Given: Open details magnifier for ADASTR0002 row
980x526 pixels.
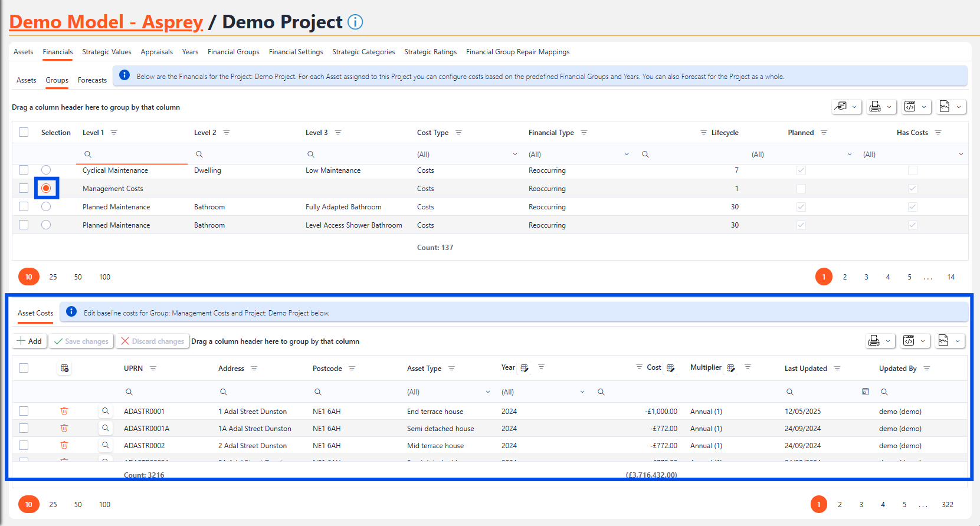Looking at the screenshot, I should click(105, 445).
